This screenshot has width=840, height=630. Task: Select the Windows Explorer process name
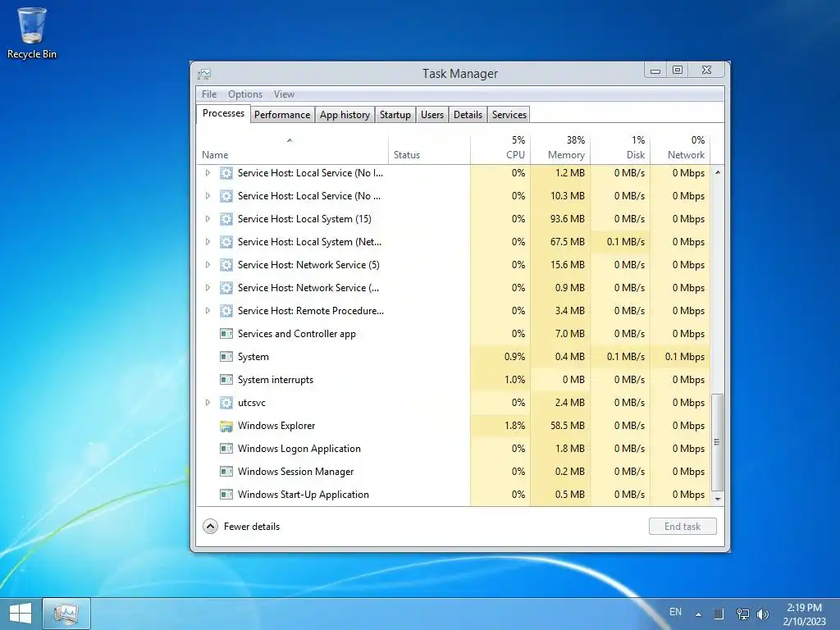276,426
